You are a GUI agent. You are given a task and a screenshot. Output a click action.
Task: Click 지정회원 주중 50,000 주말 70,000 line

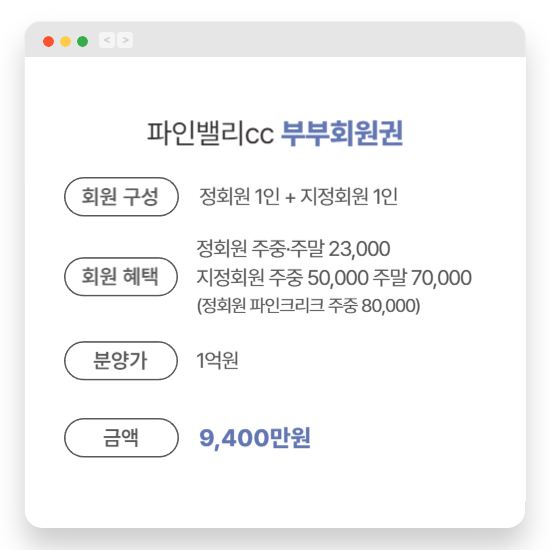point(334,277)
